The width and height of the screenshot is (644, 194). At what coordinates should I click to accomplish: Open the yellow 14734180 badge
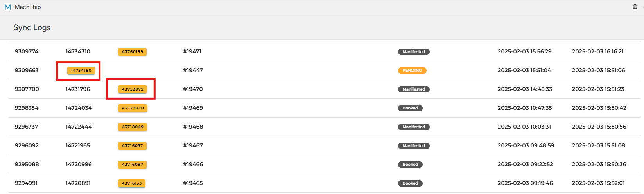point(81,71)
